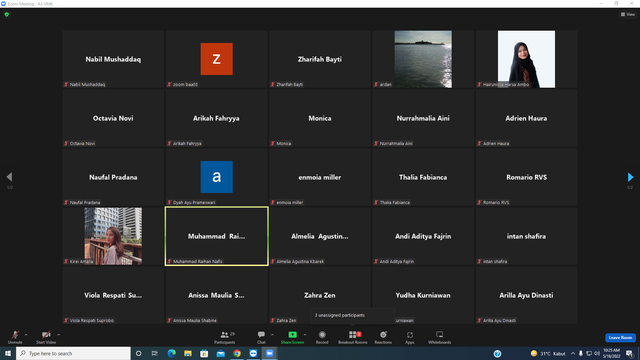Select Nabil Mushaddaq's video tile
Image resolution: width=640 pixels, height=360 pixels.
click(113, 59)
